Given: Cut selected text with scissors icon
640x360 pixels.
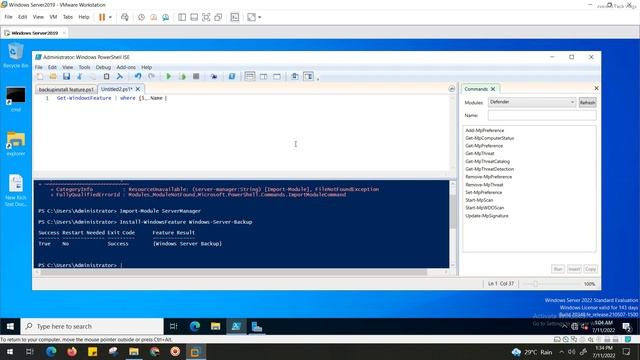Looking at the screenshot, I should pos(80,76).
